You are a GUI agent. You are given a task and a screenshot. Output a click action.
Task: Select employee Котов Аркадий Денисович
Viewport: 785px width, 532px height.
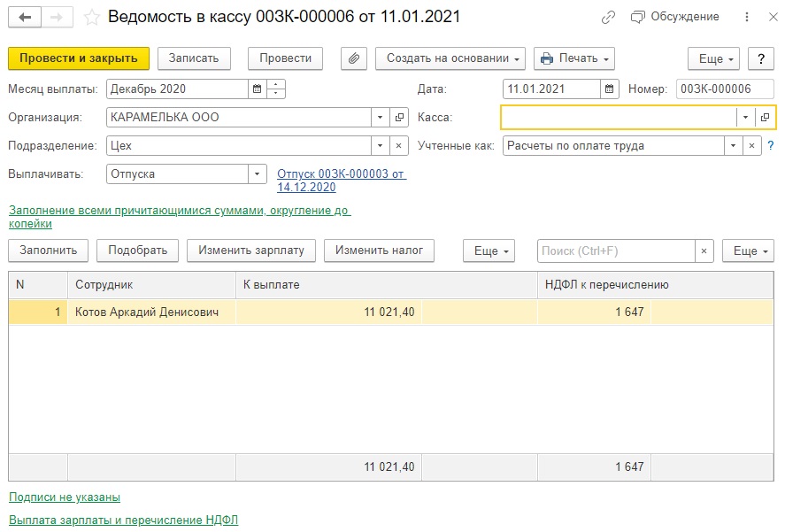pos(151,312)
